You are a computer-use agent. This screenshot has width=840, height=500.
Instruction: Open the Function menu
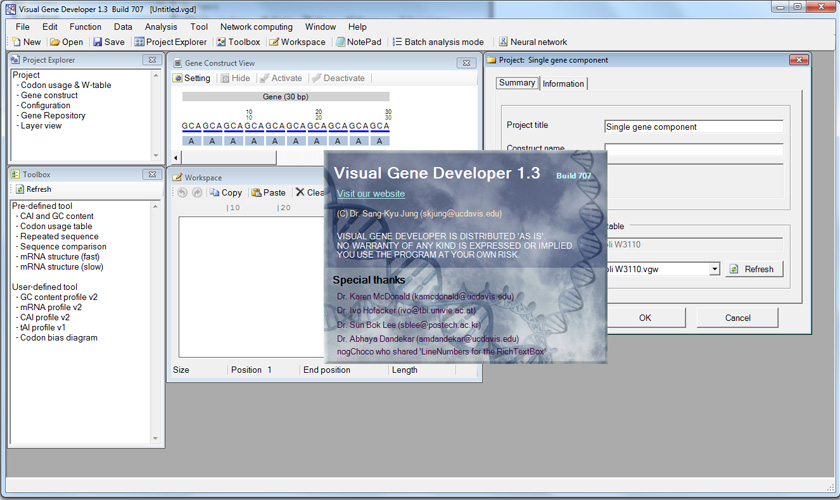tap(85, 27)
